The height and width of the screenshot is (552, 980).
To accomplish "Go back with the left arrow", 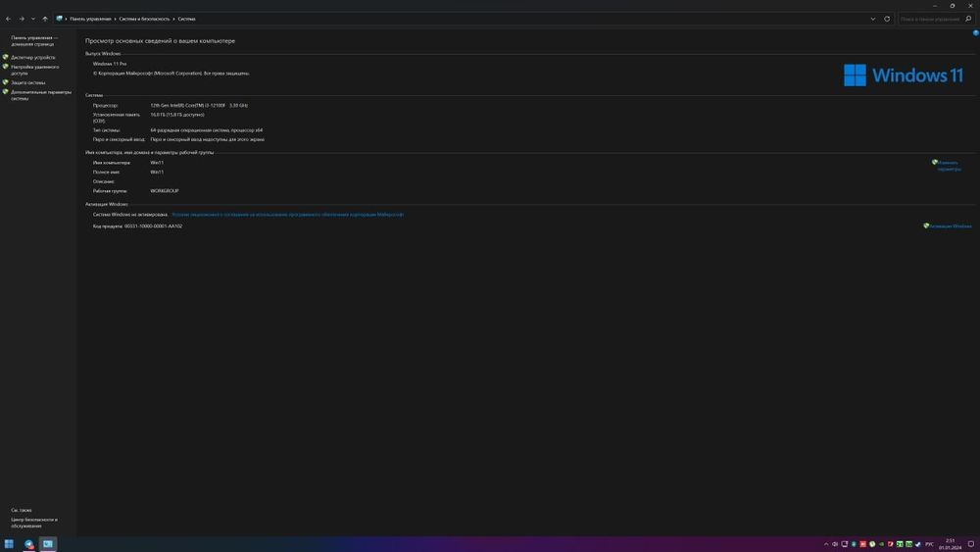I will [8, 19].
